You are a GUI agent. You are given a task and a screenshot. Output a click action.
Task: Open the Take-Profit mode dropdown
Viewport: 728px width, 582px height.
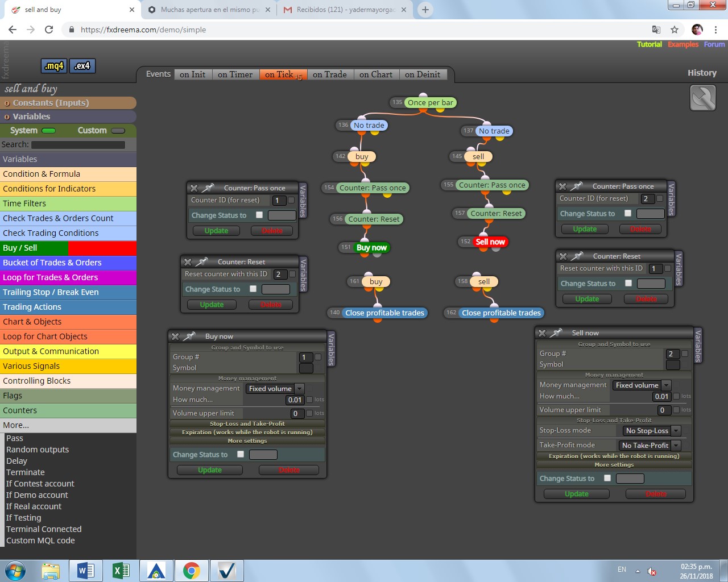coord(650,446)
